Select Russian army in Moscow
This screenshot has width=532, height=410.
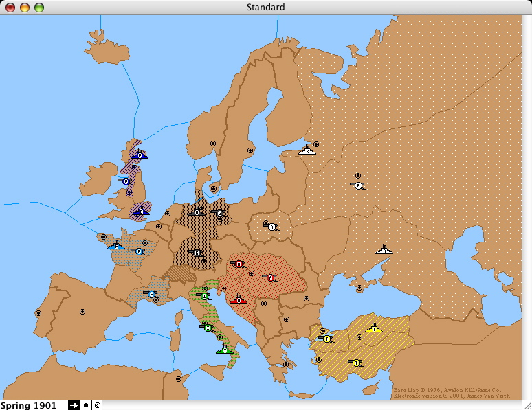pos(358,185)
